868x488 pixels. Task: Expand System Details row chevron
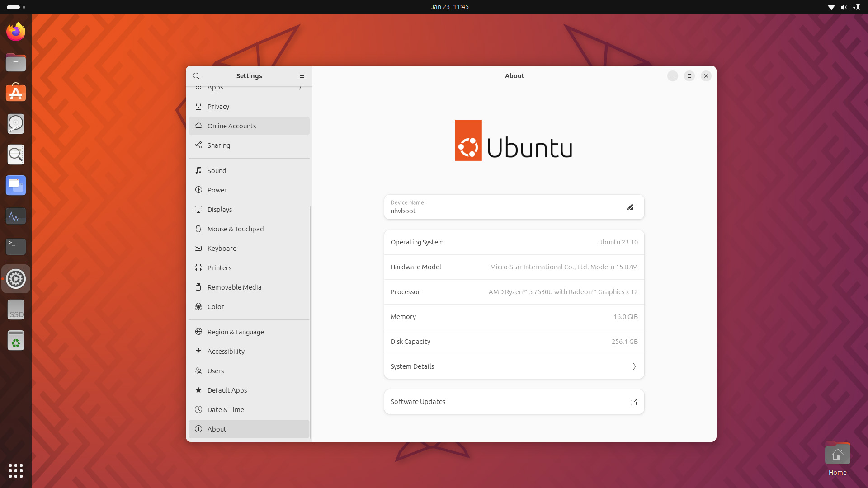[x=634, y=366]
